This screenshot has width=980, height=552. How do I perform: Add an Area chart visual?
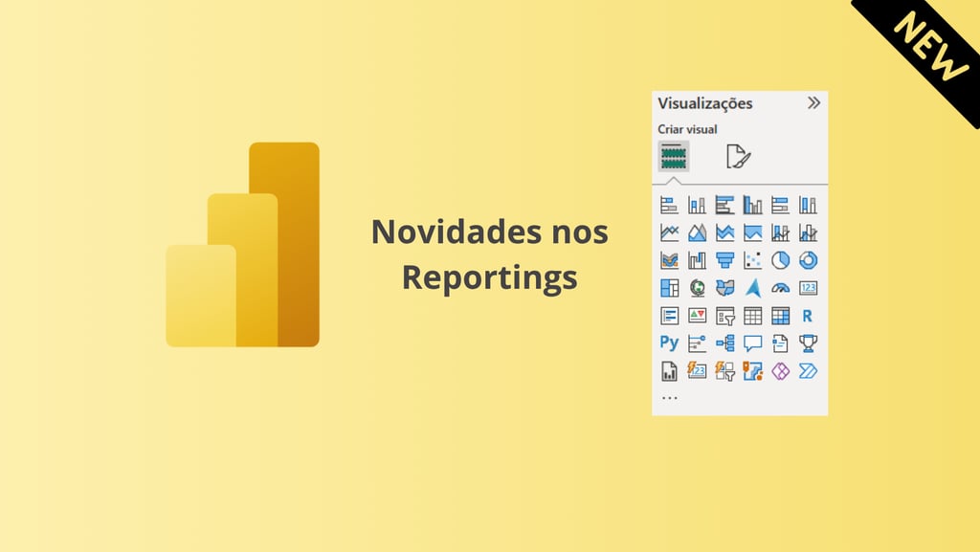pos(697,232)
